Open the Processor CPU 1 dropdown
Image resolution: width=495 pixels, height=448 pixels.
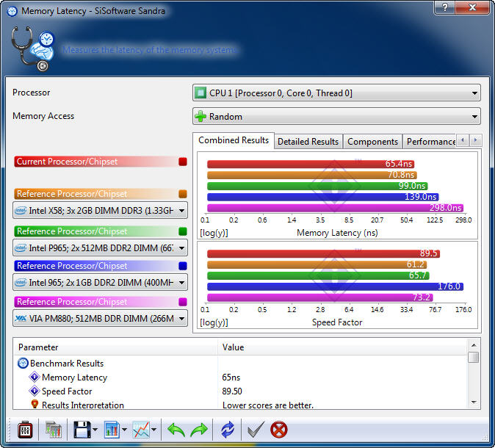click(x=336, y=93)
